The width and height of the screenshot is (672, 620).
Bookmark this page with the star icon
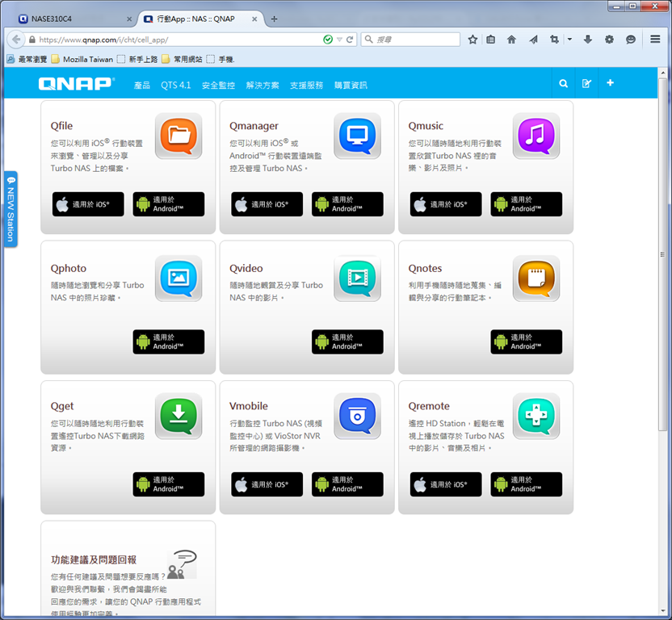coord(472,40)
